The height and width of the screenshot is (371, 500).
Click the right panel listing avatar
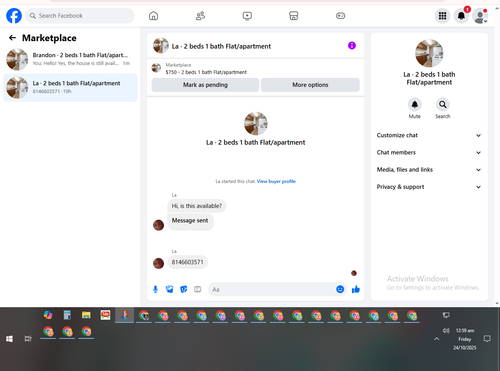coord(429,53)
